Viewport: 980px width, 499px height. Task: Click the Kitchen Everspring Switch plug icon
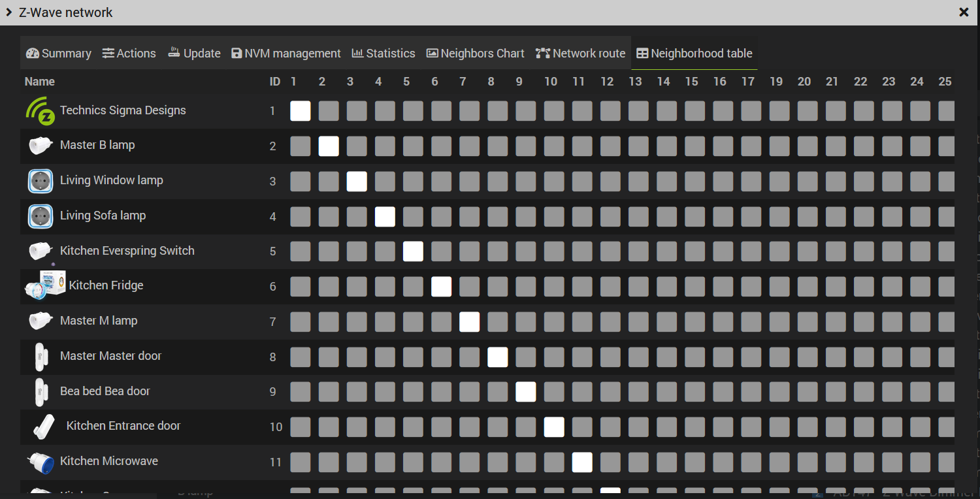coord(41,251)
